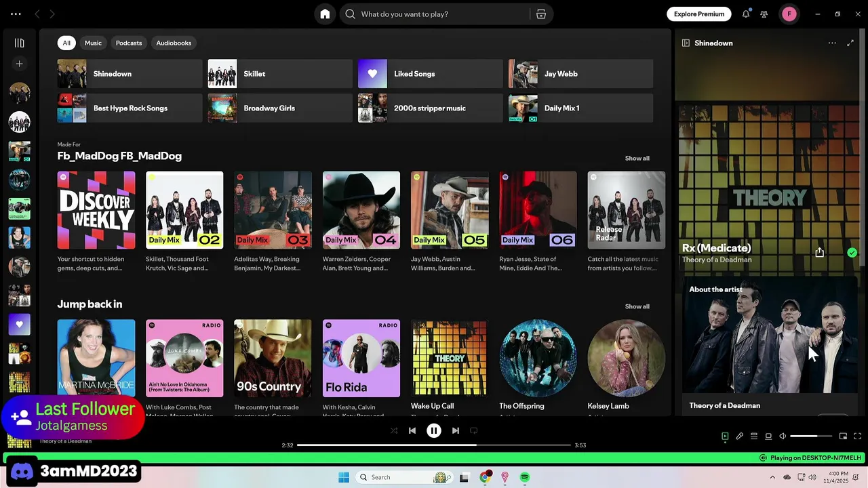Skip to the next track
This screenshot has width=868, height=488.
click(456, 430)
